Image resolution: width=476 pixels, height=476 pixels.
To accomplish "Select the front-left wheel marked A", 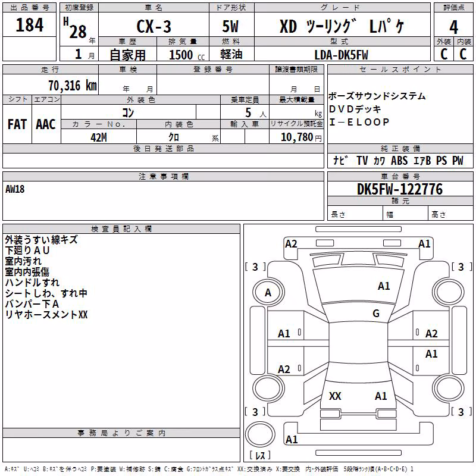I will (x=268, y=293).
